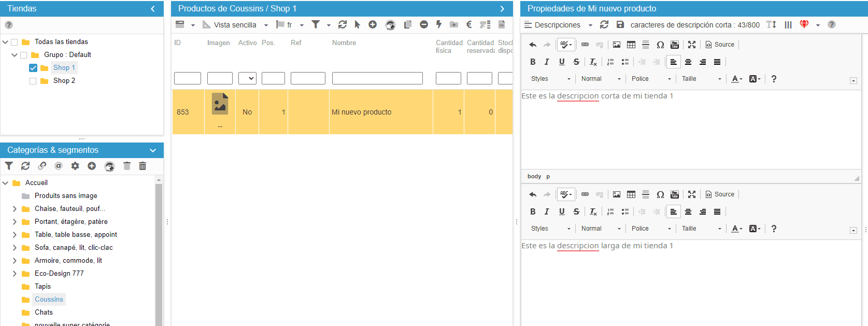Select the Chats category in the tree
868x326 pixels.
coord(44,313)
